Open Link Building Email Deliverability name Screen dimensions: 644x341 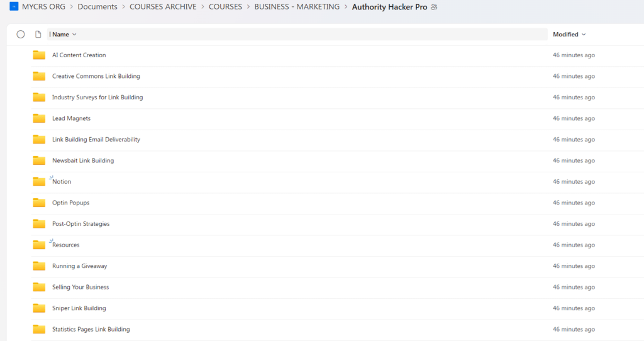pos(96,139)
